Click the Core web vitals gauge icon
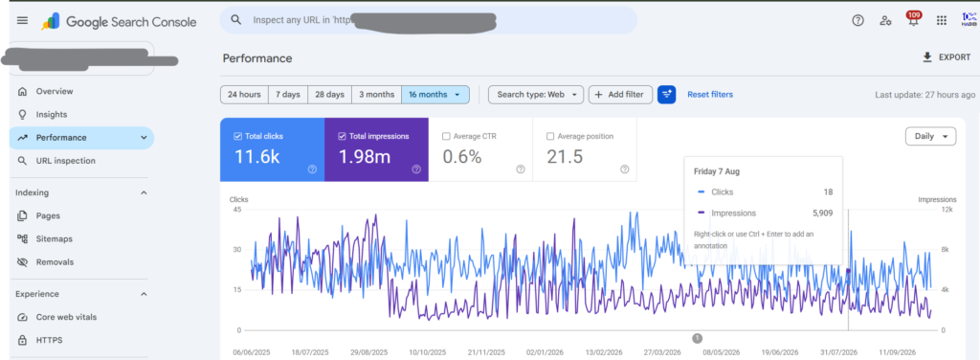Image resolution: width=980 pixels, height=360 pixels. [x=23, y=317]
